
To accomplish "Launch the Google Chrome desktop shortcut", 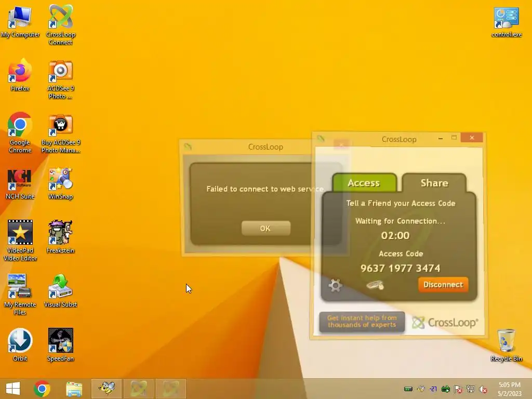I will pyautogui.click(x=20, y=132).
